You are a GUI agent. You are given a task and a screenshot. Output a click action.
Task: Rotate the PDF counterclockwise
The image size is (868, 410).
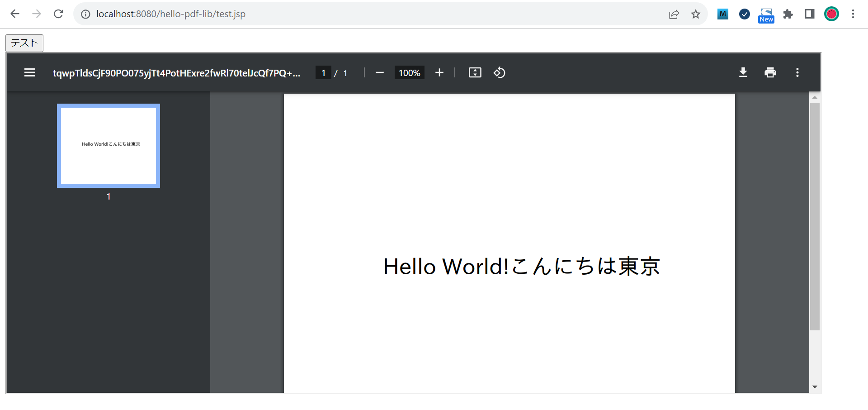point(500,72)
